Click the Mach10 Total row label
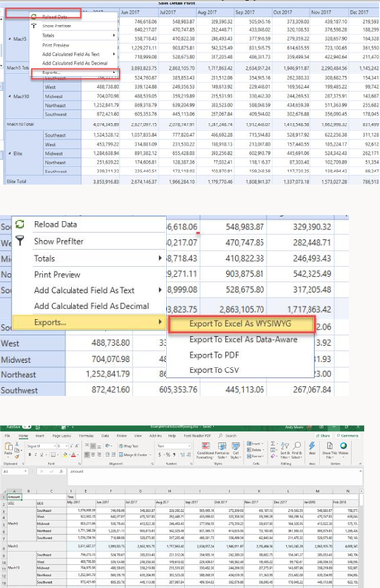Image resolution: width=380 pixels, height=588 pixels. tap(21, 124)
